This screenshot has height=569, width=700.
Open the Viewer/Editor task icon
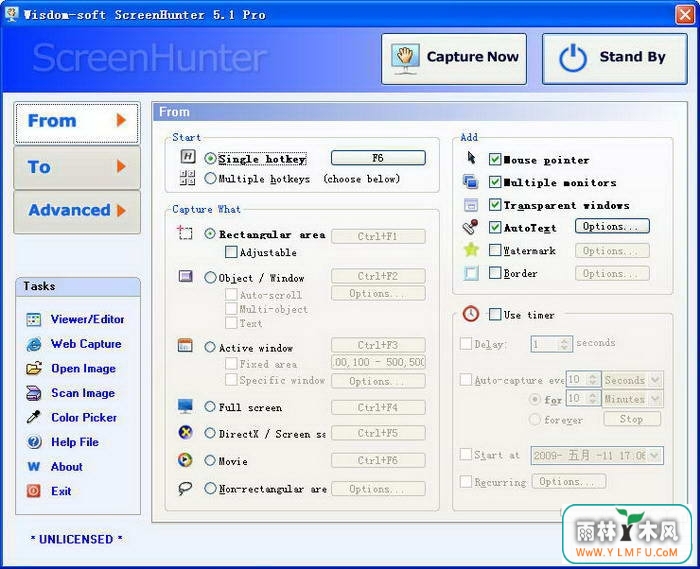tap(34, 319)
